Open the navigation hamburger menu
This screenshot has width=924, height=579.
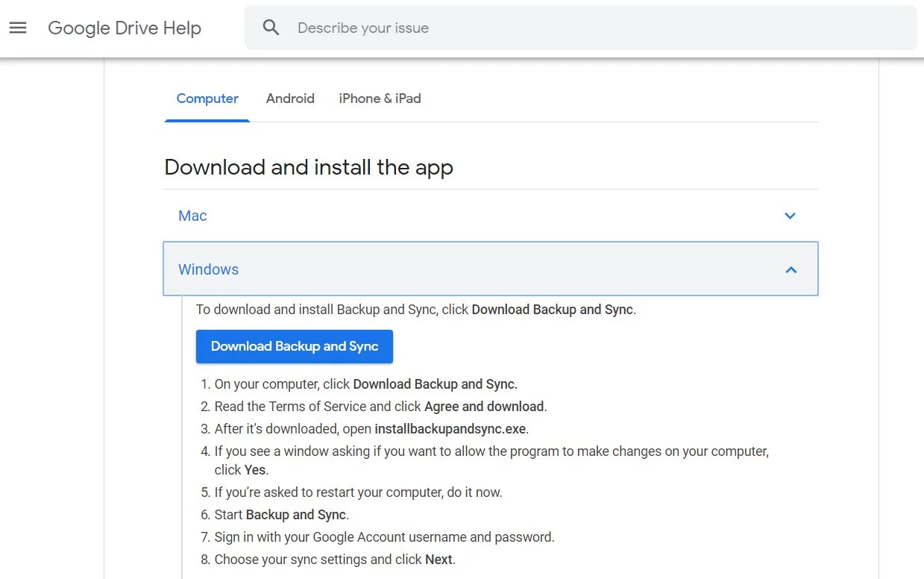[18, 28]
